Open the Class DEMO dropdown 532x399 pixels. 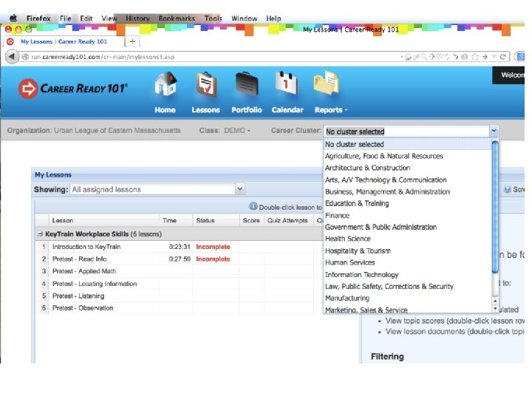point(237,130)
